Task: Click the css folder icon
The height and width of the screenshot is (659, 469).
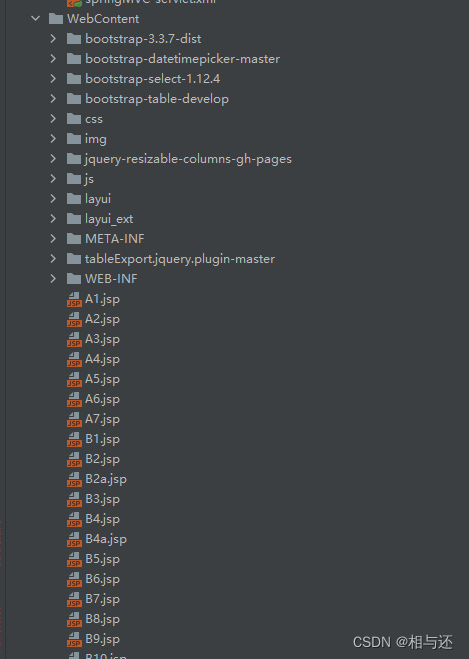Action: pyautogui.click(x=74, y=119)
